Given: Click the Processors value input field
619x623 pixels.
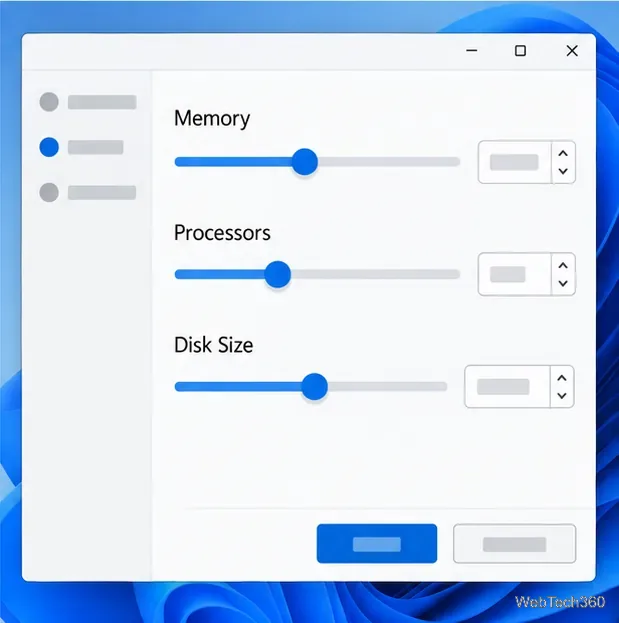Looking at the screenshot, I should click(x=515, y=274).
